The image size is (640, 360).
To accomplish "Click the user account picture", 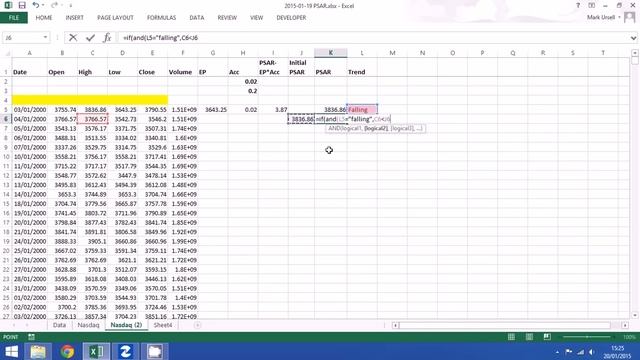I will coord(630,17).
